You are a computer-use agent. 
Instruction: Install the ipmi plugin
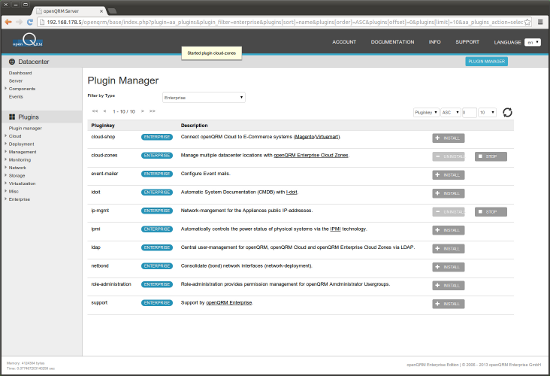pos(448,230)
